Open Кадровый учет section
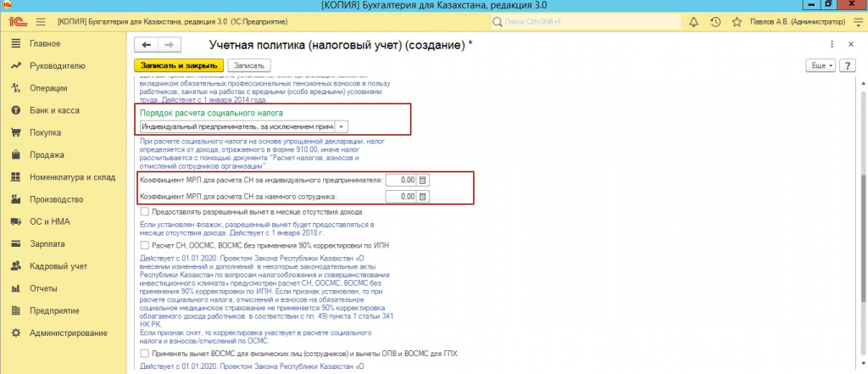The image size is (868, 374). 58,266
